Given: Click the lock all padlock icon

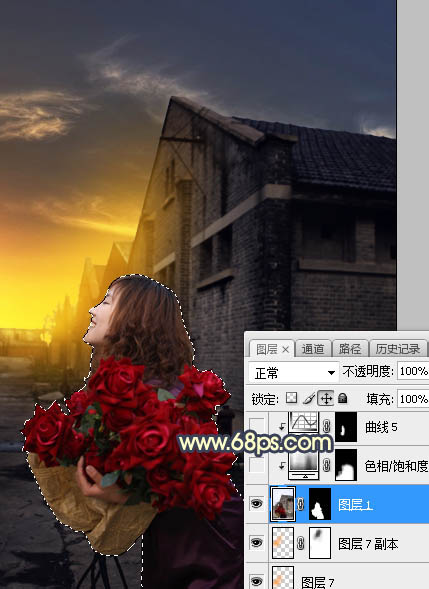Looking at the screenshot, I should coord(342,398).
